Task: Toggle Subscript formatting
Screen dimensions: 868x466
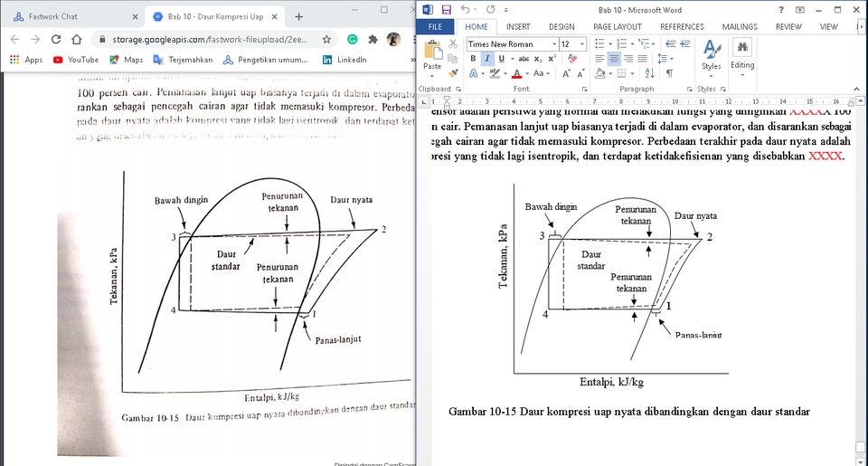Action: 538,58
